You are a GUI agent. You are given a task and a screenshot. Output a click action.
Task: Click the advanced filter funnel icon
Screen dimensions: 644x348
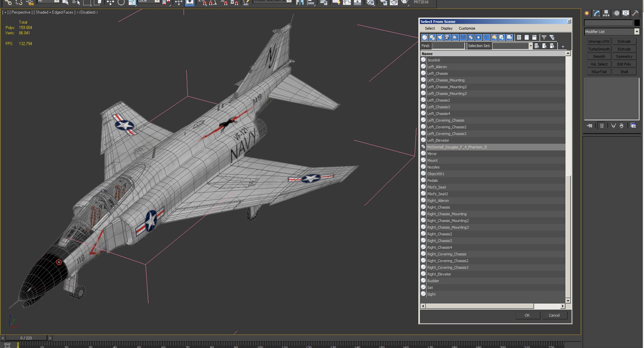[552, 37]
